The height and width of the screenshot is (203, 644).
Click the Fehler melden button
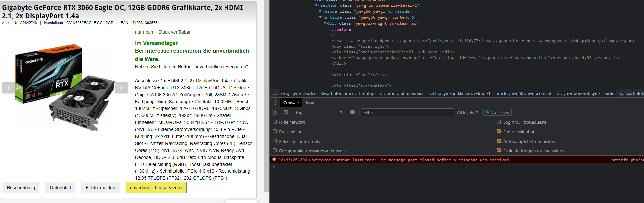pyautogui.click(x=100, y=188)
